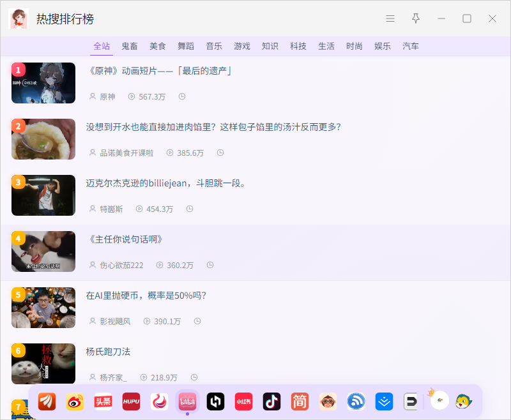Open the 在AI里抛硬币 video title link
This screenshot has width=511, height=420.
click(x=146, y=296)
